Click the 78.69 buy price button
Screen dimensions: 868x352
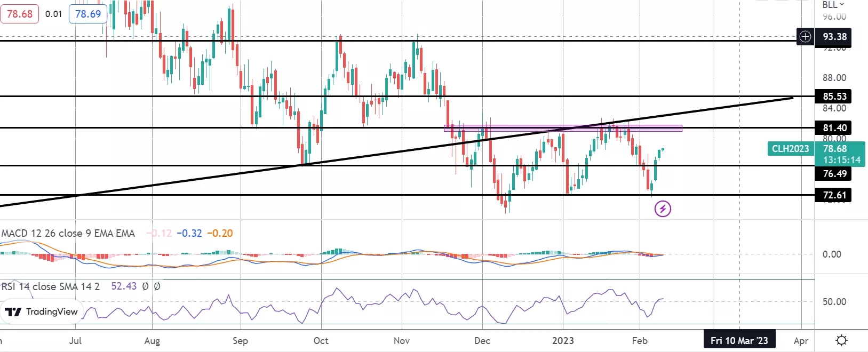(88, 14)
